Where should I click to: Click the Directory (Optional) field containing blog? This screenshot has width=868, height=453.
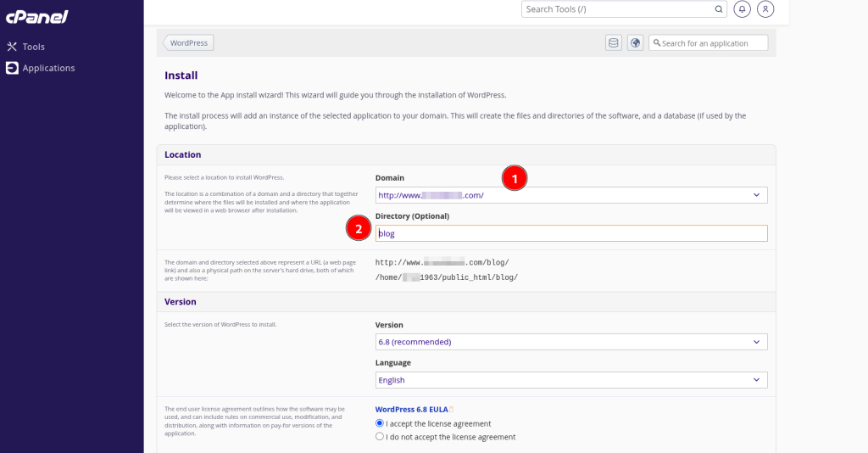(x=571, y=233)
